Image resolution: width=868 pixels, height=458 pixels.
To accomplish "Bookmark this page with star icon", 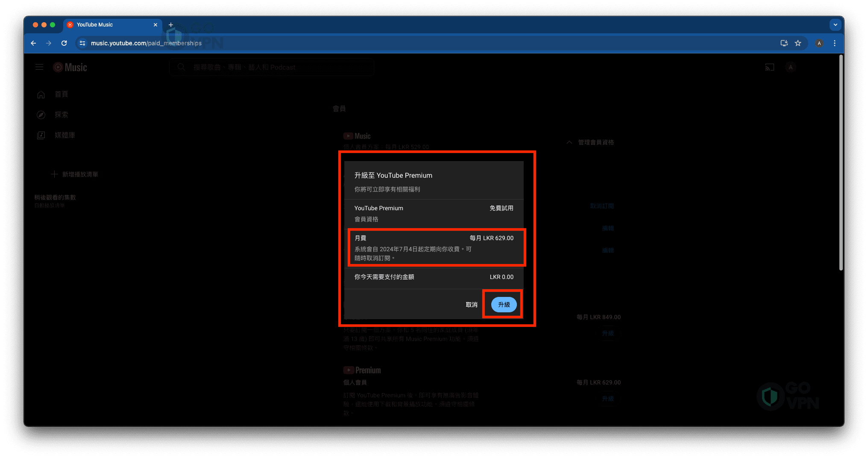I will pos(798,43).
